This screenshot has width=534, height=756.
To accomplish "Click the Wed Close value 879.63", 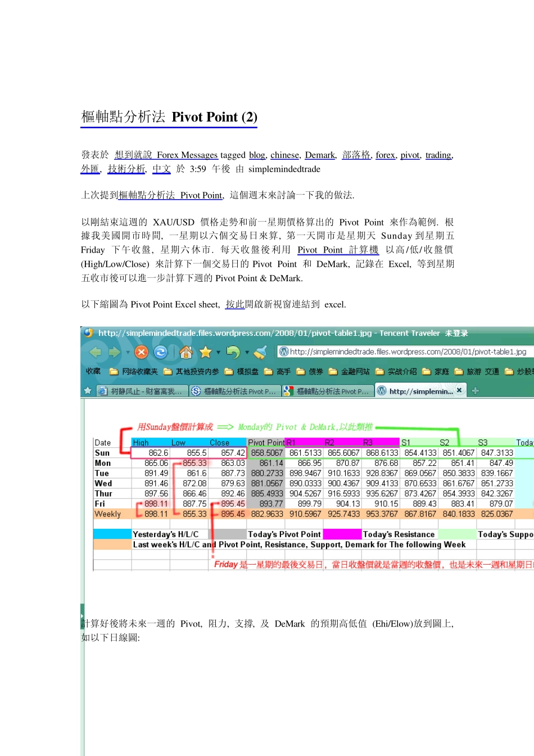I will pyautogui.click(x=233, y=483).
